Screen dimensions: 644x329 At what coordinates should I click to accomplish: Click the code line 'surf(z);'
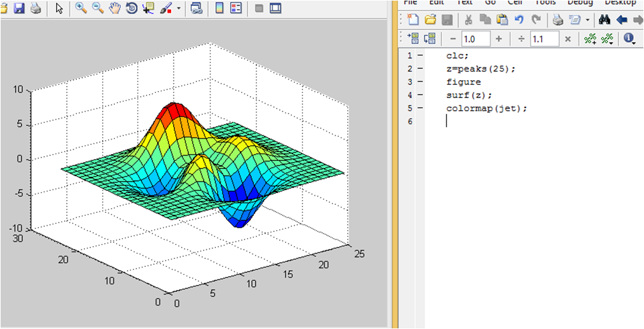(469, 95)
